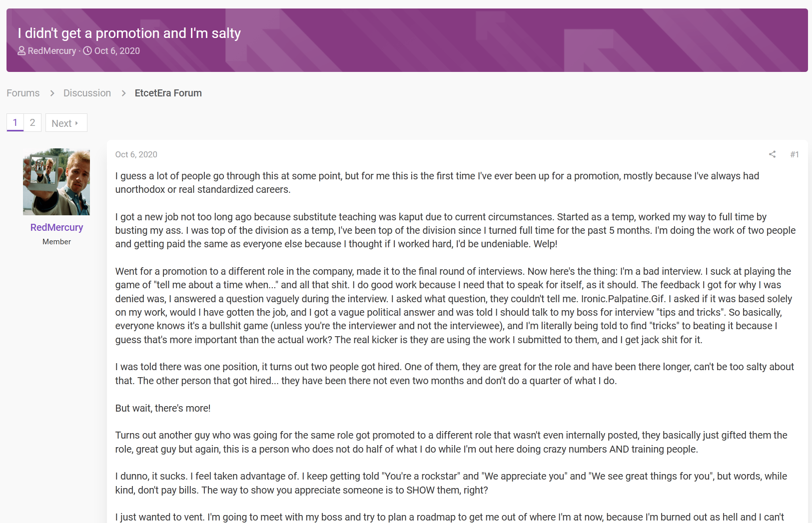
Task: Open the EtcetEra Forum breadcrumb
Action: point(168,93)
